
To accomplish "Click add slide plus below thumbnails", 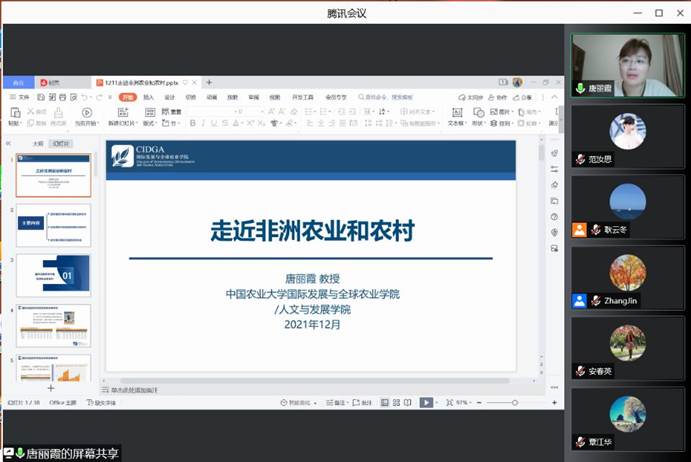I will tap(50, 387).
